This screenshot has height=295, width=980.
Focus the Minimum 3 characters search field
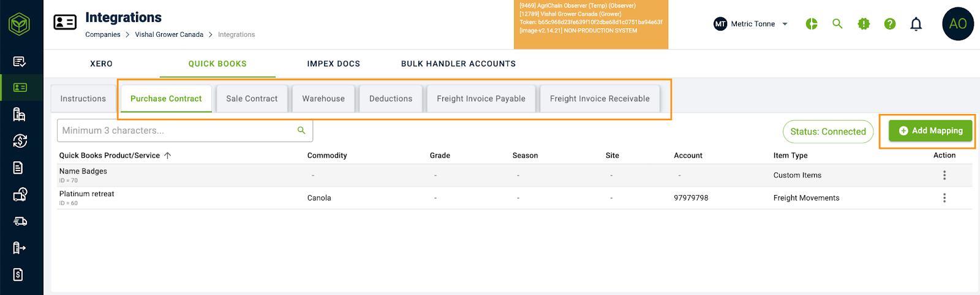pos(178,131)
